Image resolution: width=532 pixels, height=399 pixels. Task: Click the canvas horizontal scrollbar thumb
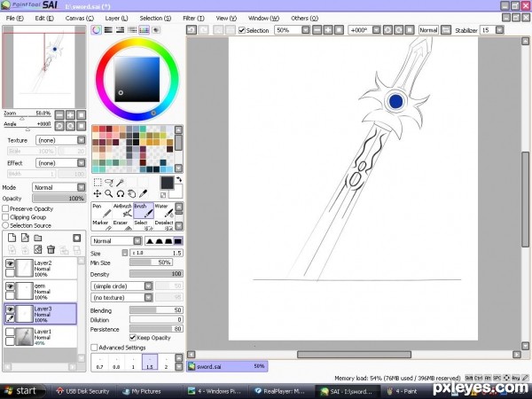[354, 355]
